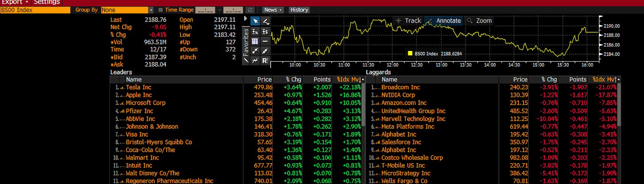
Task: Choose the text annotation tool
Action: click(x=255, y=41)
